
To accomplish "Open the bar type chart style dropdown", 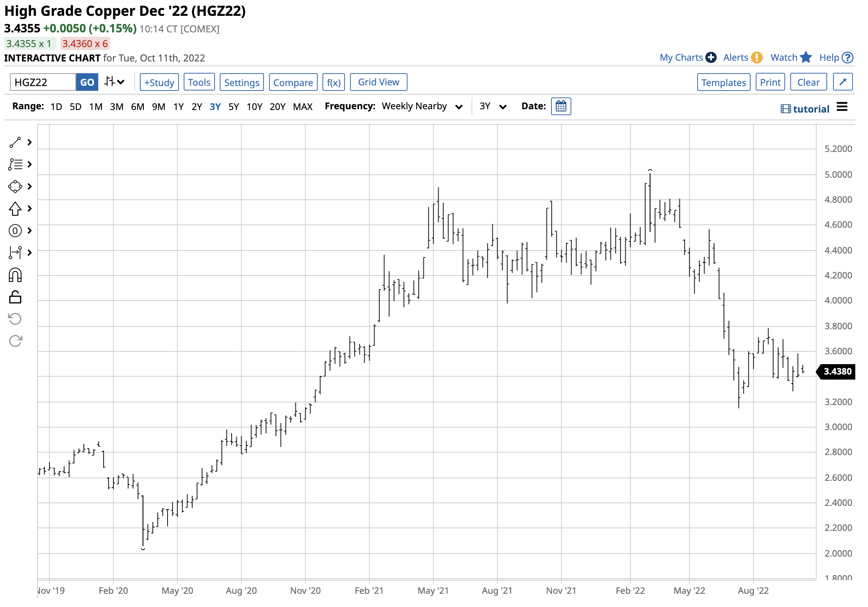I will 114,82.
